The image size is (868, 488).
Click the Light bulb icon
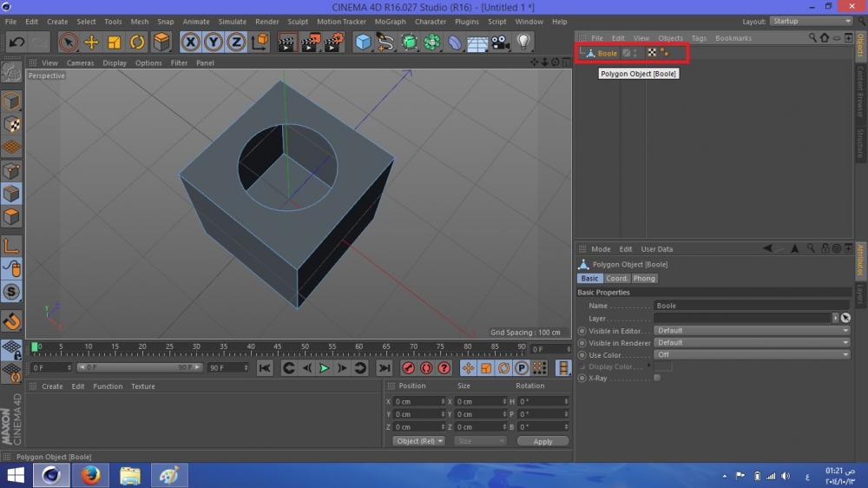pyautogui.click(x=523, y=42)
